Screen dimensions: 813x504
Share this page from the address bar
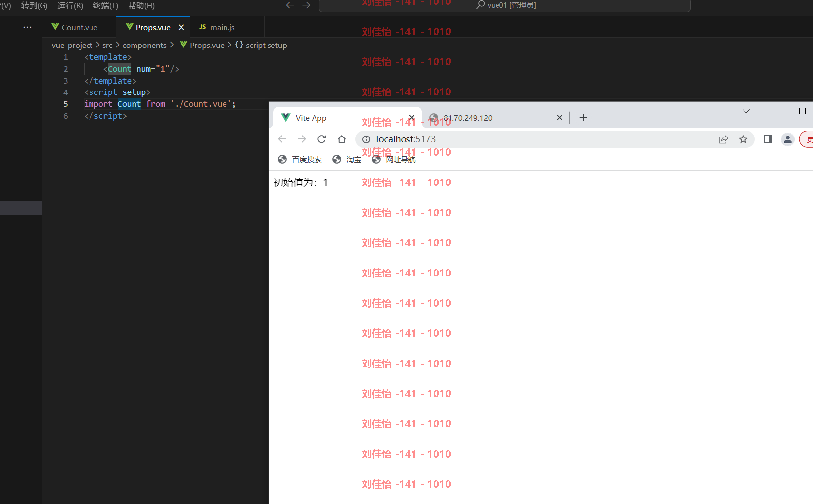(x=723, y=139)
